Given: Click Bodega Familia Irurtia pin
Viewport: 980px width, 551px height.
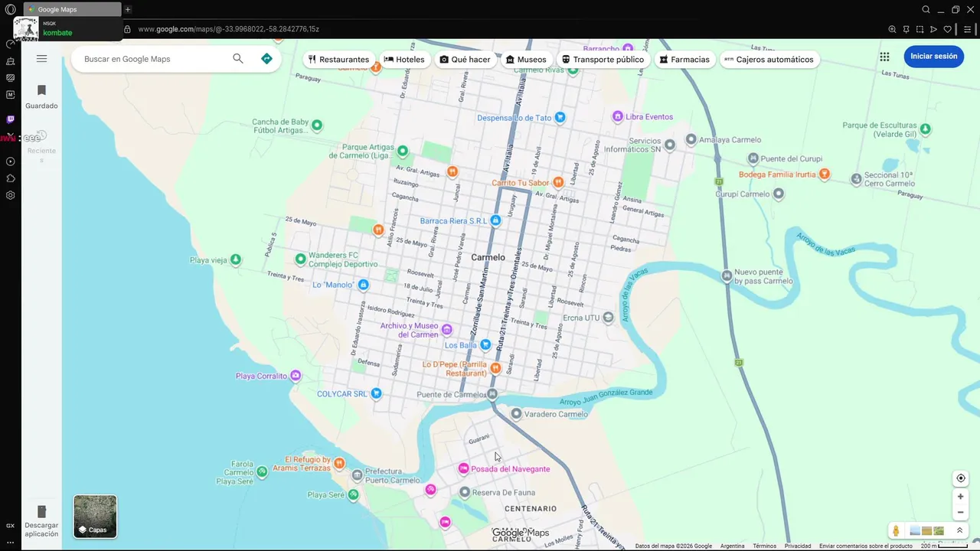Looking at the screenshot, I should (825, 174).
